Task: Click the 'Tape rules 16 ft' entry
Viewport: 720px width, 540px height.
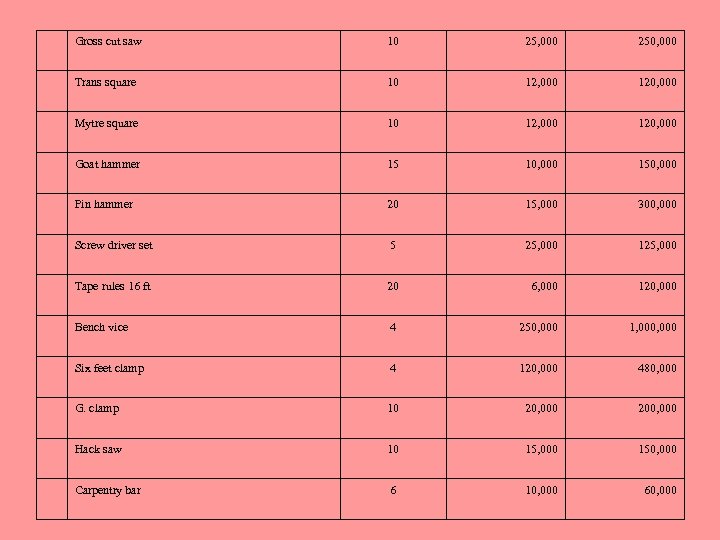Action: tap(113, 286)
